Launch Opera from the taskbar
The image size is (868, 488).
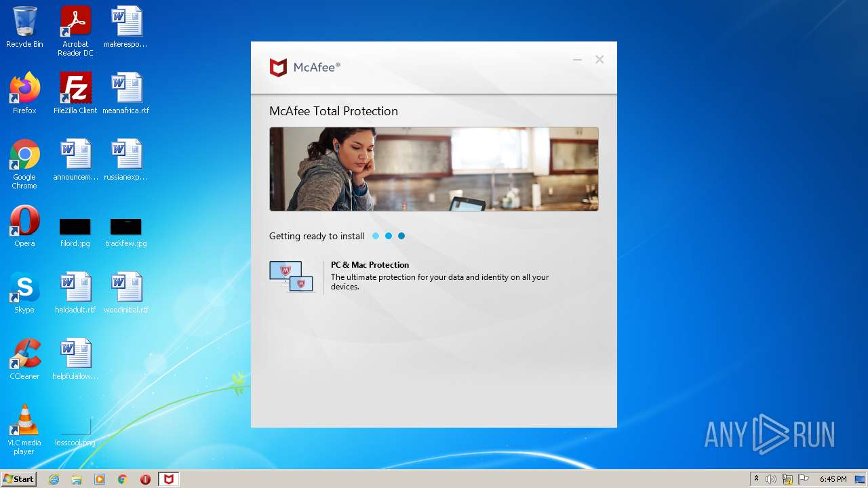point(145,479)
